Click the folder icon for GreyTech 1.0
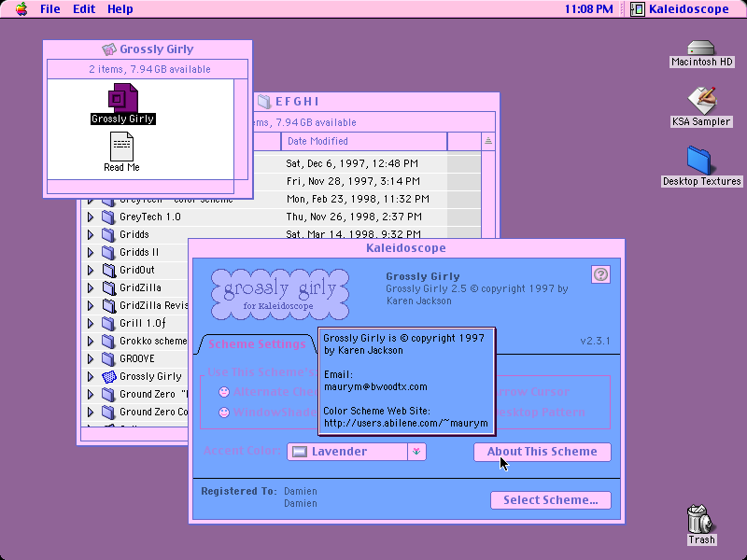 click(108, 217)
